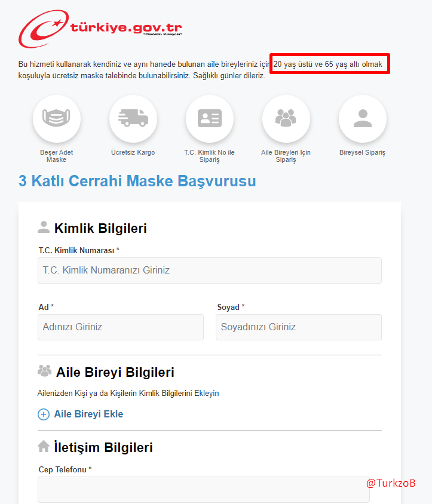The image size is (432, 504).
Task: Click the 'T.C. Kimlik Numarası *' label
Action: click(79, 250)
